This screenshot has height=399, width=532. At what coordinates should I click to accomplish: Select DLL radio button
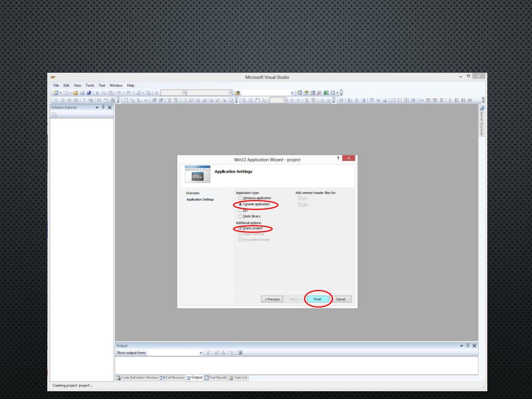tap(240, 210)
